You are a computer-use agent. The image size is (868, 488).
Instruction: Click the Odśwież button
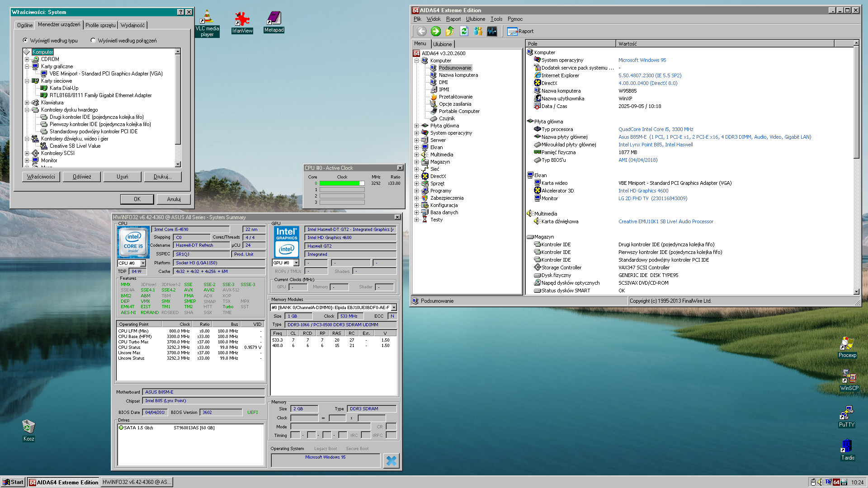click(x=82, y=177)
